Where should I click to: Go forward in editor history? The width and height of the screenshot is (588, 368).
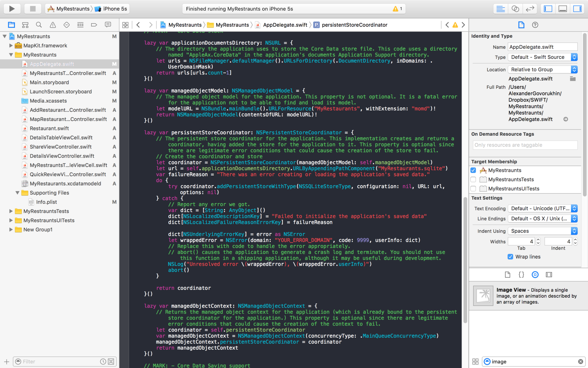(150, 25)
